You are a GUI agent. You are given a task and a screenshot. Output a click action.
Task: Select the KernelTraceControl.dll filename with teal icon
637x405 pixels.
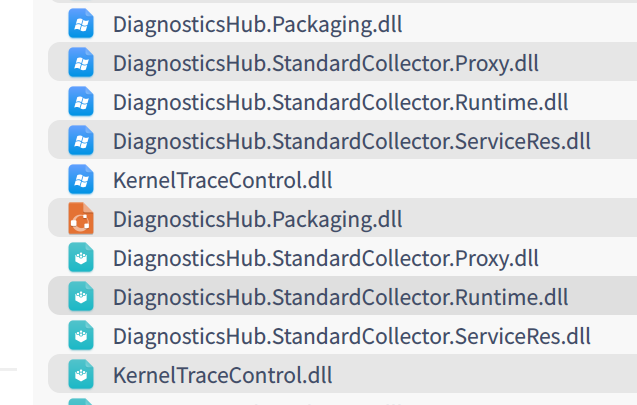tap(223, 375)
